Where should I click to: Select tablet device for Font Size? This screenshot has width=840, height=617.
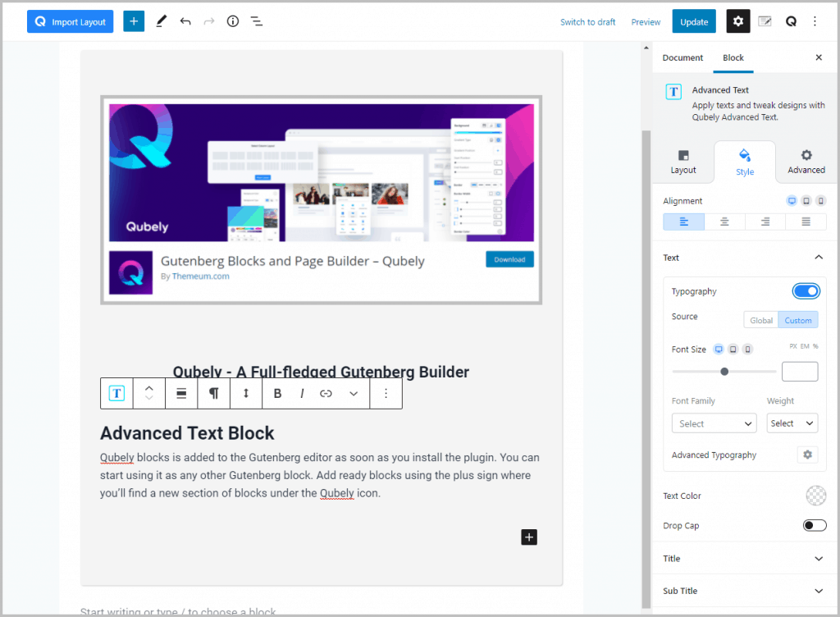[x=733, y=350]
